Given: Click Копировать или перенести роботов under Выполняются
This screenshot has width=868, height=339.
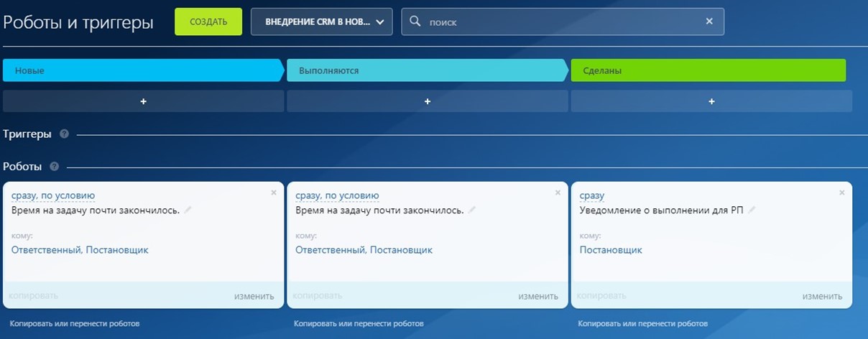Looking at the screenshot, I should pos(359,324).
